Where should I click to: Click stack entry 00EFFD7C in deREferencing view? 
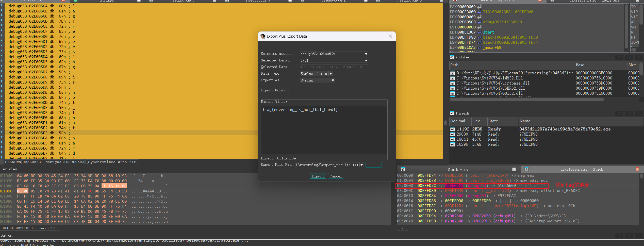coord(426,186)
